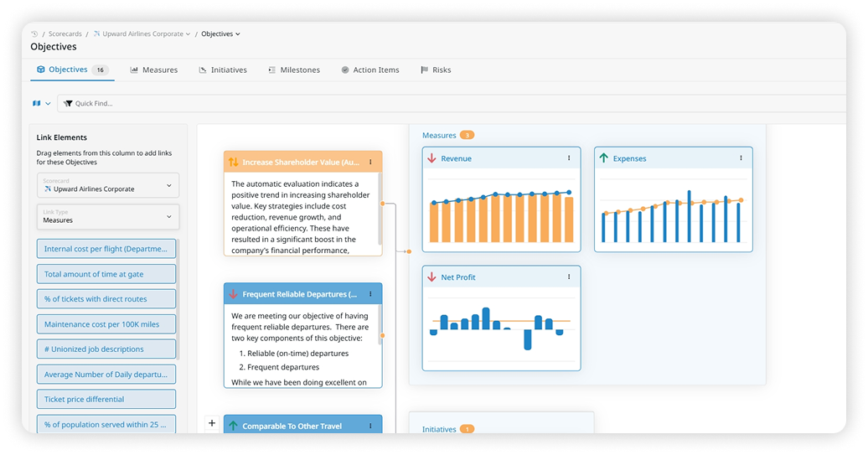Screen dimensions: 868x455
Task: Open the Expenses card options menu
Action: (x=741, y=158)
